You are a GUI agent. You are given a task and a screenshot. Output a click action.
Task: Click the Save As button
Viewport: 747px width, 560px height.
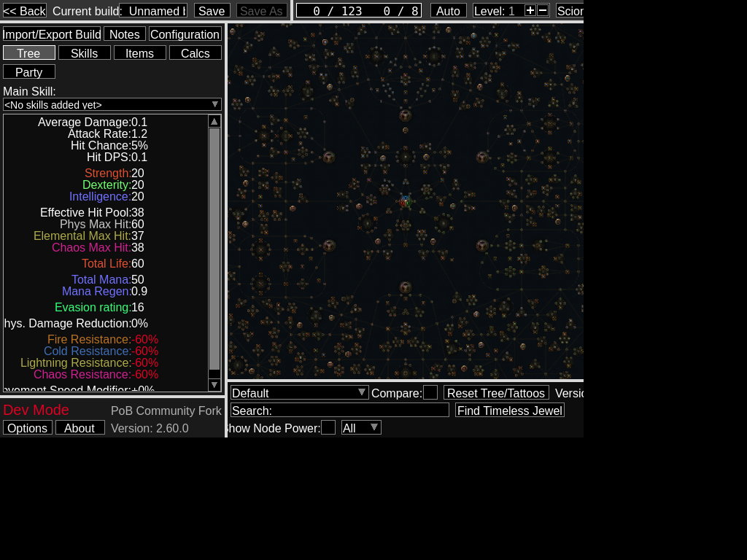[262, 10]
